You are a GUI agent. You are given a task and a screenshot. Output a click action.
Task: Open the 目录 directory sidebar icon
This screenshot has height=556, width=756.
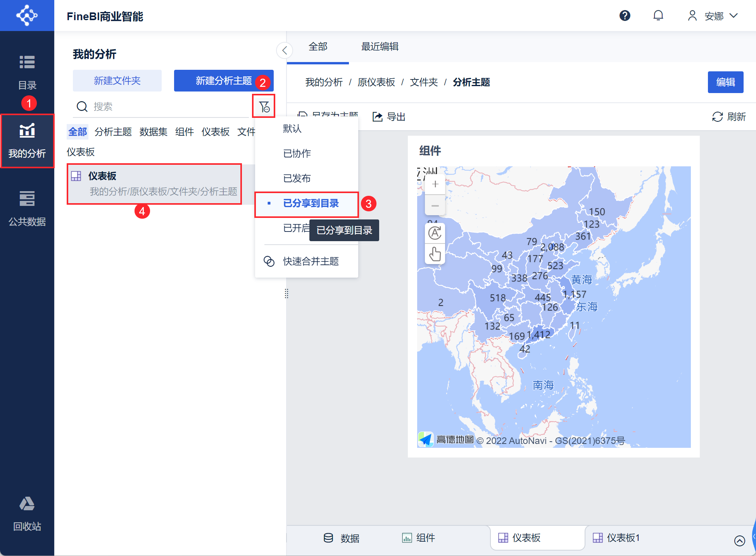pos(27,62)
